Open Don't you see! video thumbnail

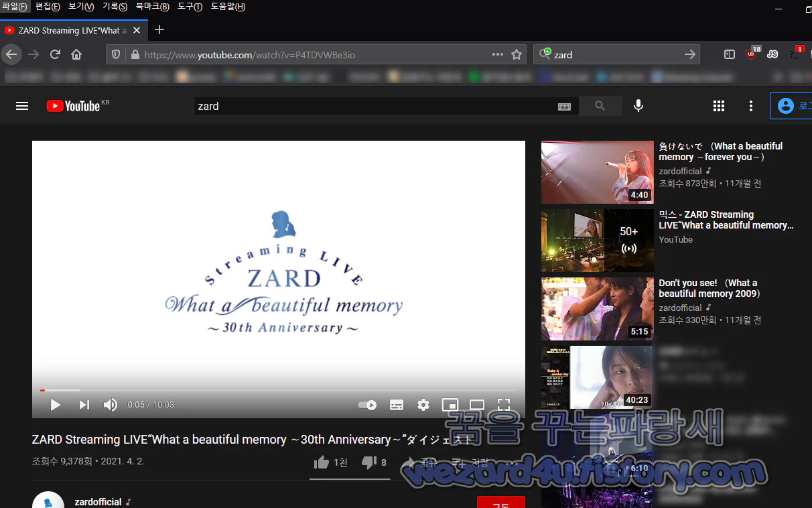tap(597, 309)
